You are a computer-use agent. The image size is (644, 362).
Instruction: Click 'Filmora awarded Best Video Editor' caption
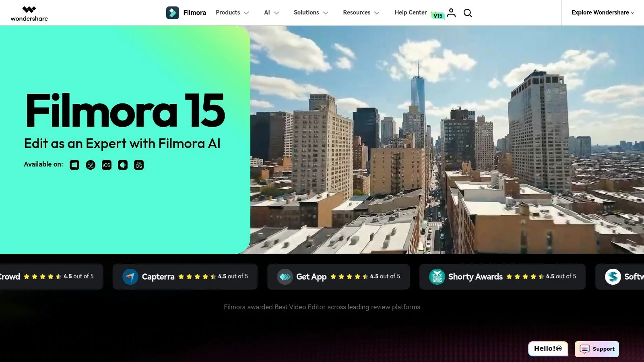tap(322, 307)
